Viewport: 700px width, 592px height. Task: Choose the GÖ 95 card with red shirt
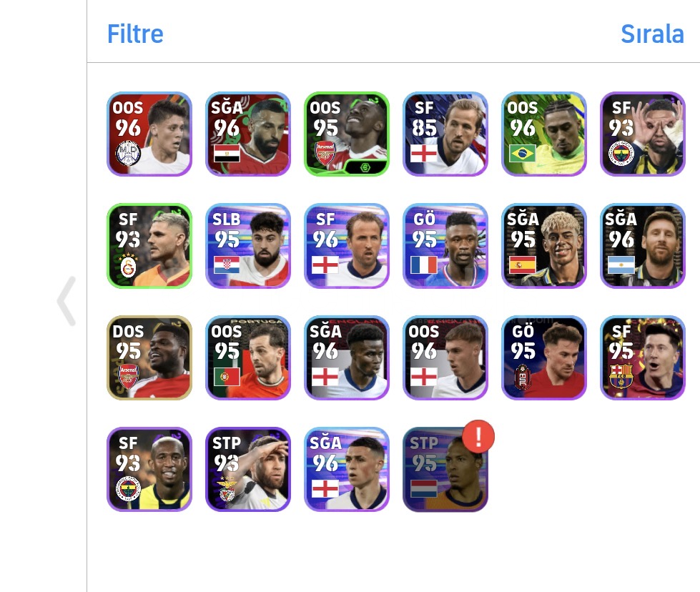coord(544,357)
